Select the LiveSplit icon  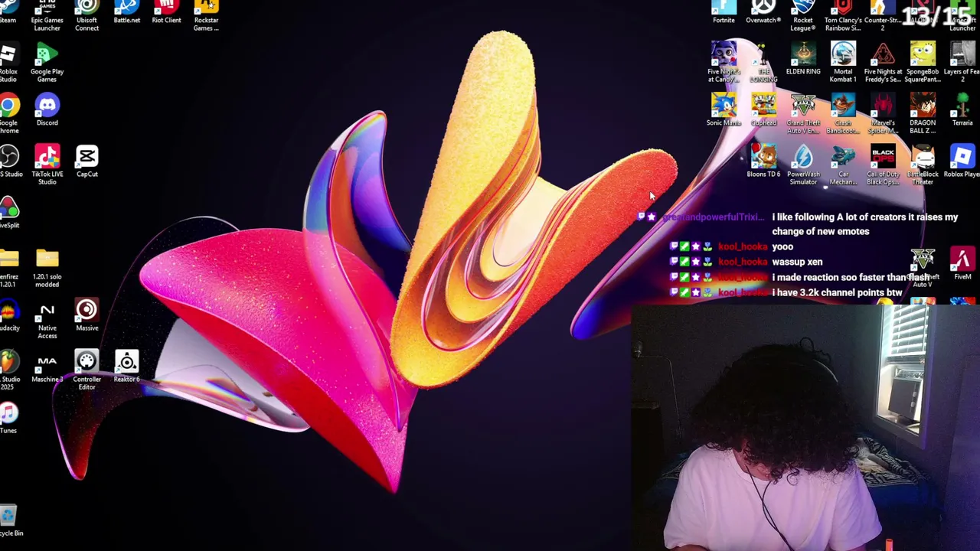click(x=9, y=214)
